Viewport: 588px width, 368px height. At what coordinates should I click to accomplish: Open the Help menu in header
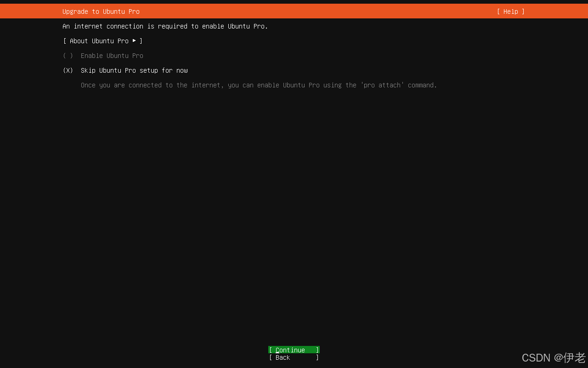pos(510,11)
